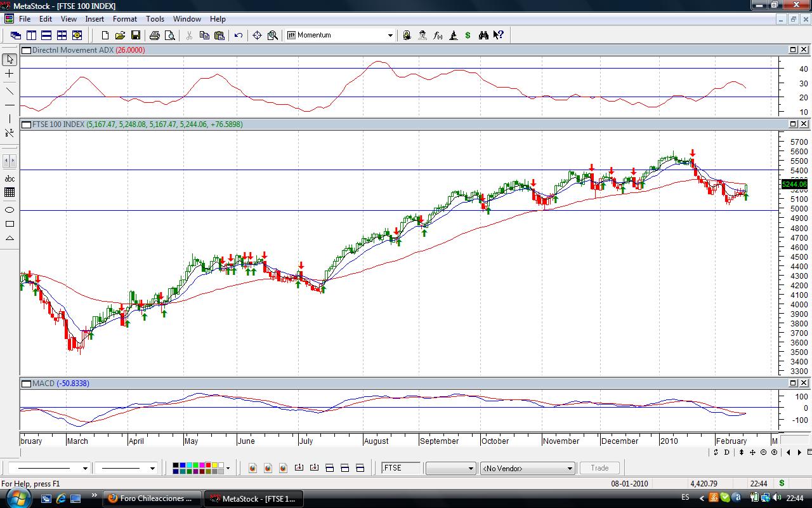Select the vertical line tool
This screenshot has width=812, height=508.
click(x=10, y=119)
